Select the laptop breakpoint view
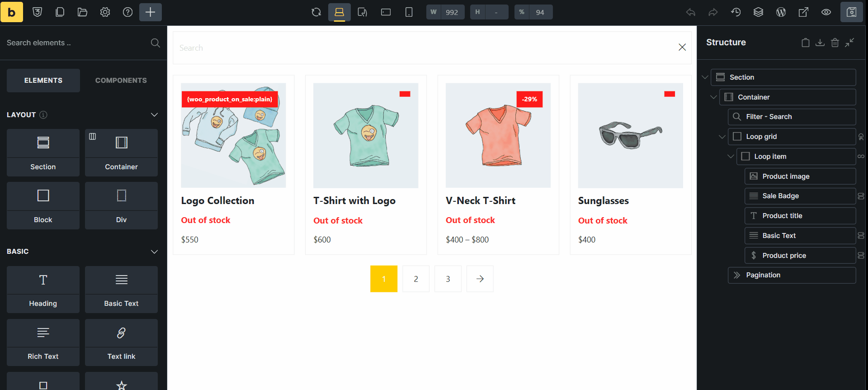868x390 pixels. [340, 12]
